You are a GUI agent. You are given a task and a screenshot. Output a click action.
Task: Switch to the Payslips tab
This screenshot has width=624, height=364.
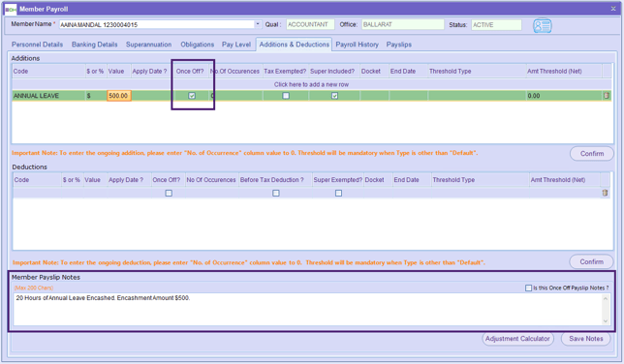(x=399, y=45)
